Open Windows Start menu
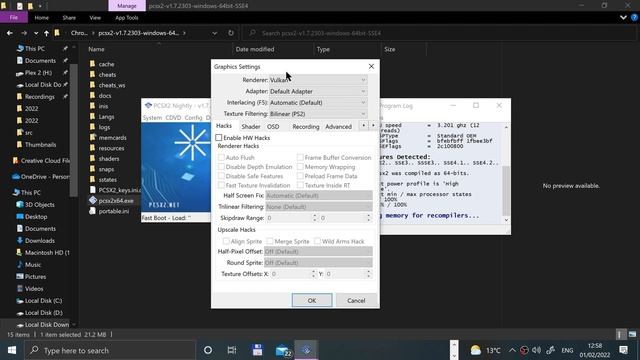640x360 pixels. coord(12,350)
